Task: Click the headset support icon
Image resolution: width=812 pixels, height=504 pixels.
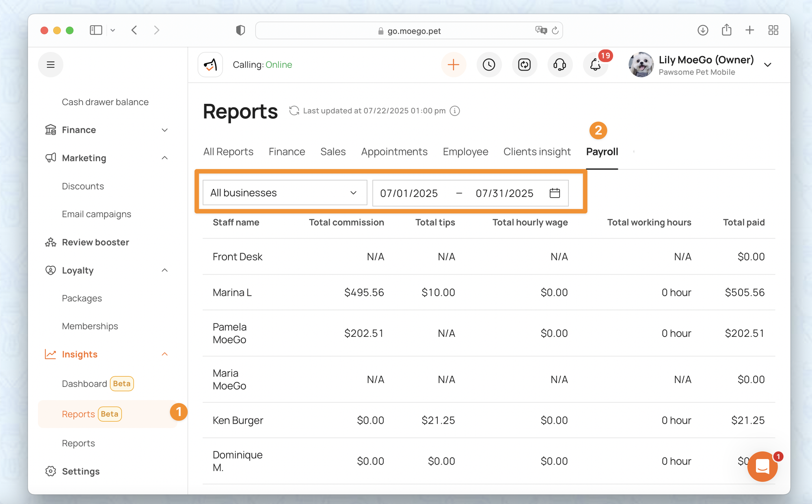Action: [559, 65]
